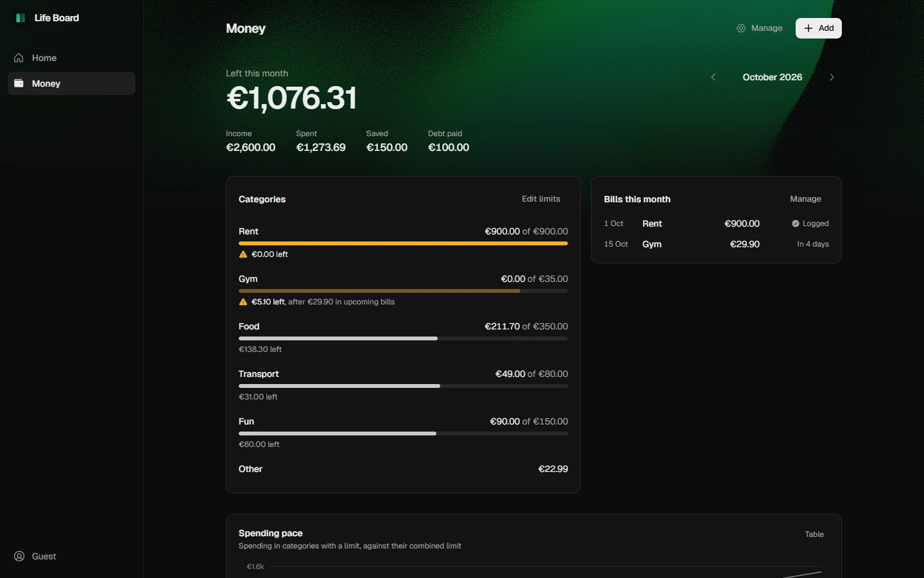
Task: Click the Add button at top right
Action: [x=819, y=28]
